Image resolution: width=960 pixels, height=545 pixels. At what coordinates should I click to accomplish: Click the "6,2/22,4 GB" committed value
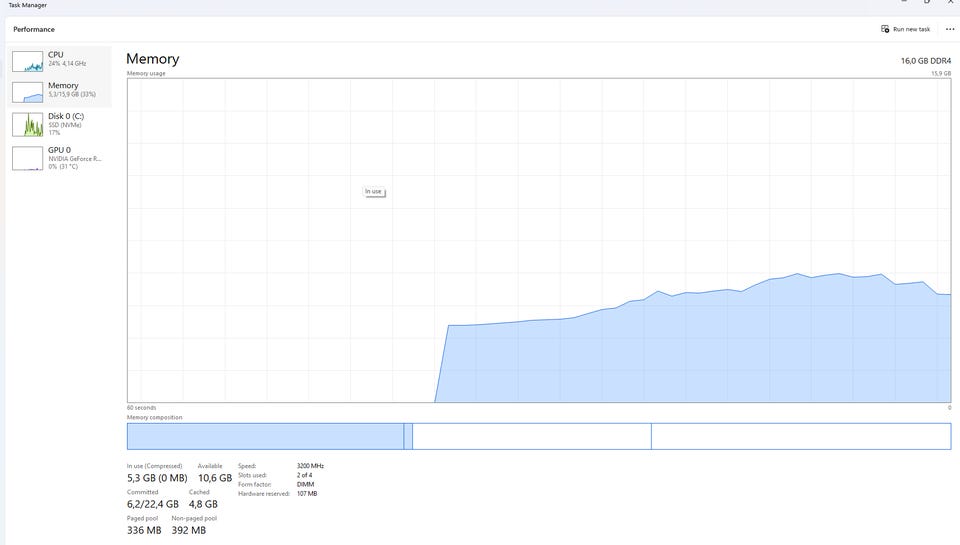pyautogui.click(x=152, y=504)
